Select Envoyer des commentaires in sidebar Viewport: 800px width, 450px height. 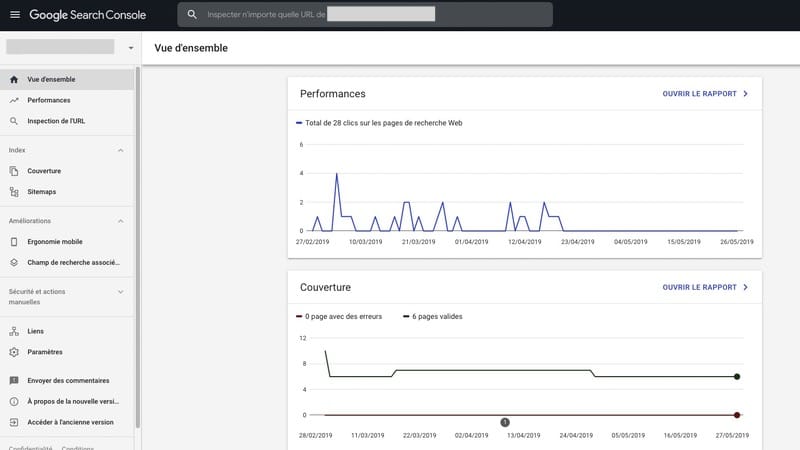pos(68,380)
